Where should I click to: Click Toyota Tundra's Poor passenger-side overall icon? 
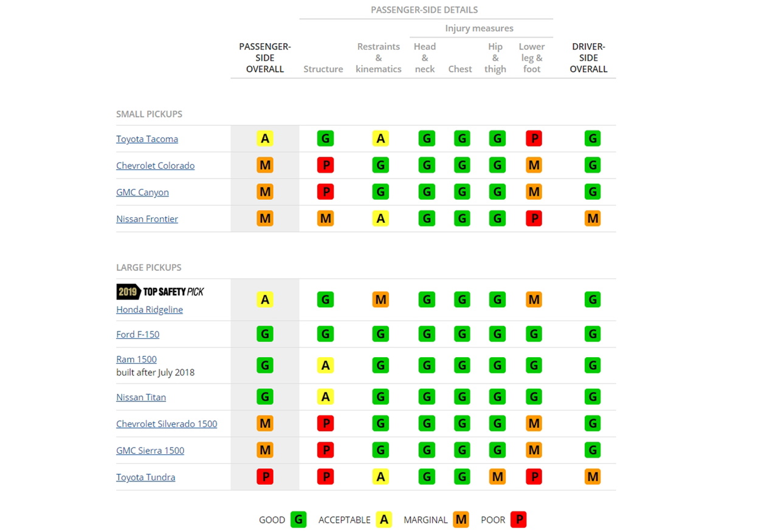(265, 477)
